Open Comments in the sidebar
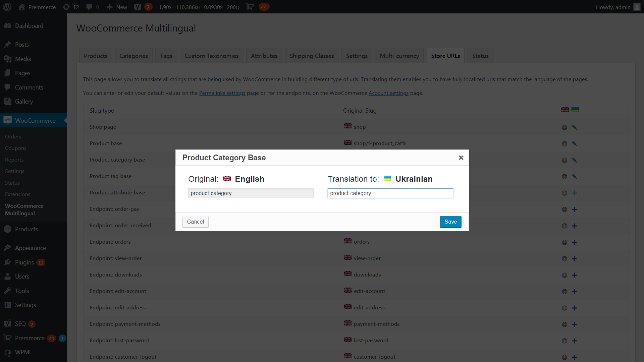This screenshot has width=644, height=362. coord(29,87)
